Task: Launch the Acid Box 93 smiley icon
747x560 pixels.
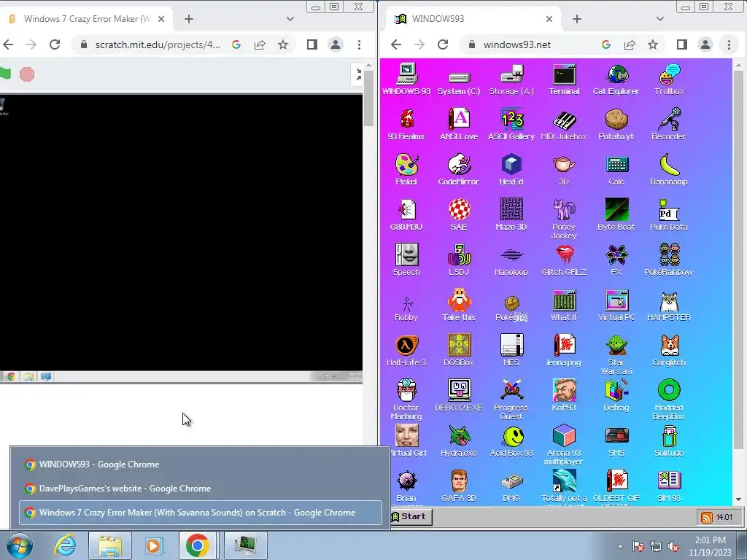Action: click(x=511, y=441)
